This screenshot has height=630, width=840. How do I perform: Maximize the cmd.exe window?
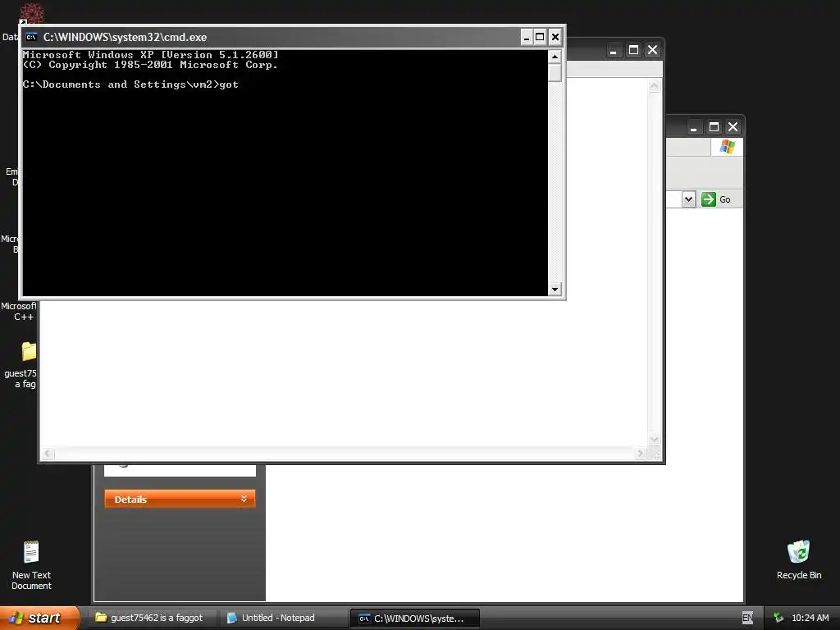(540, 37)
